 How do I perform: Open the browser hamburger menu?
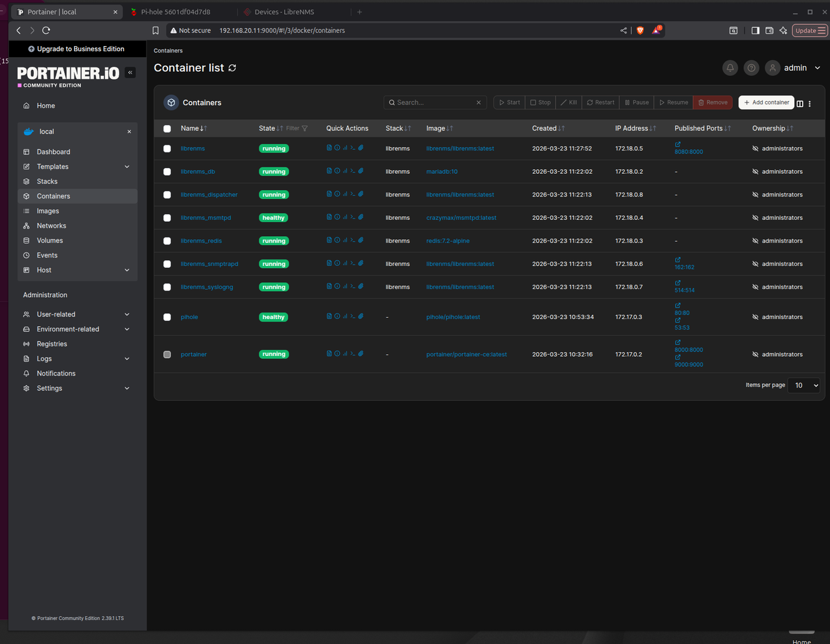[822, 30]
